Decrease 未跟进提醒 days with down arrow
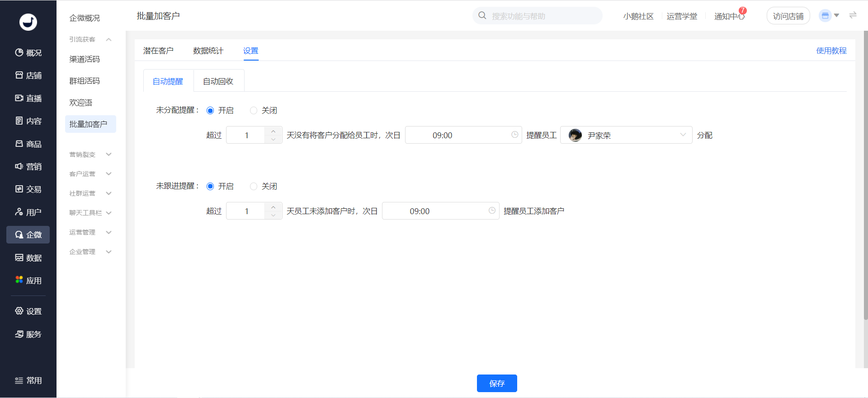 pyautogui.click(x=274, y=215)
